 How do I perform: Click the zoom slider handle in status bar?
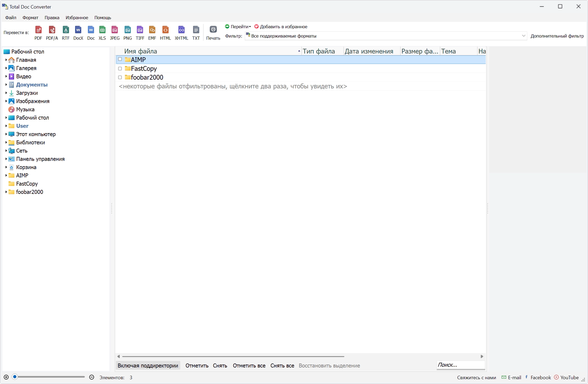click(x=15, y=377)
